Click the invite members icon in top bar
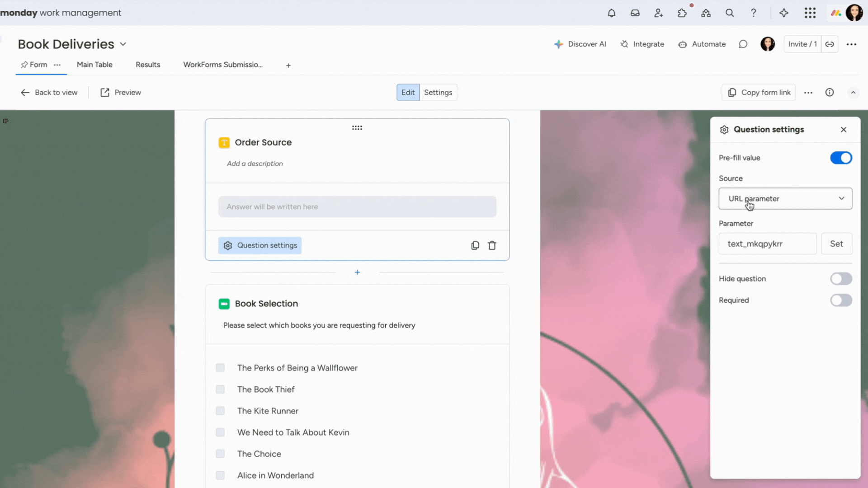 coord(659,13)
